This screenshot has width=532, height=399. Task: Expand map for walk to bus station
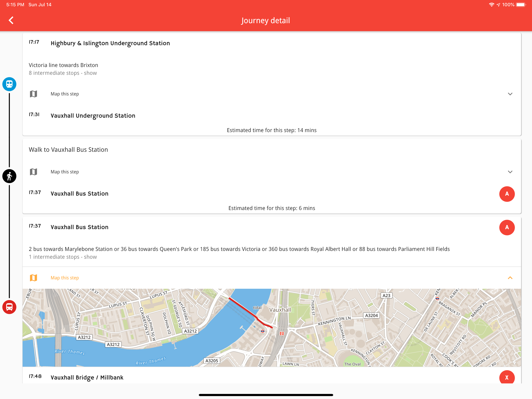pyautogui.click(x=510, y=172)
